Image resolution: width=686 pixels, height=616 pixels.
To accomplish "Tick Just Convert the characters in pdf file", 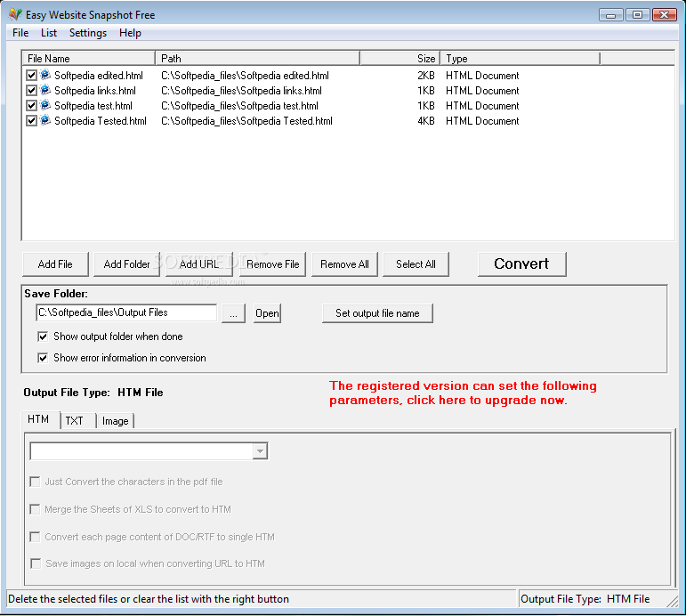I will click(35, 482).
